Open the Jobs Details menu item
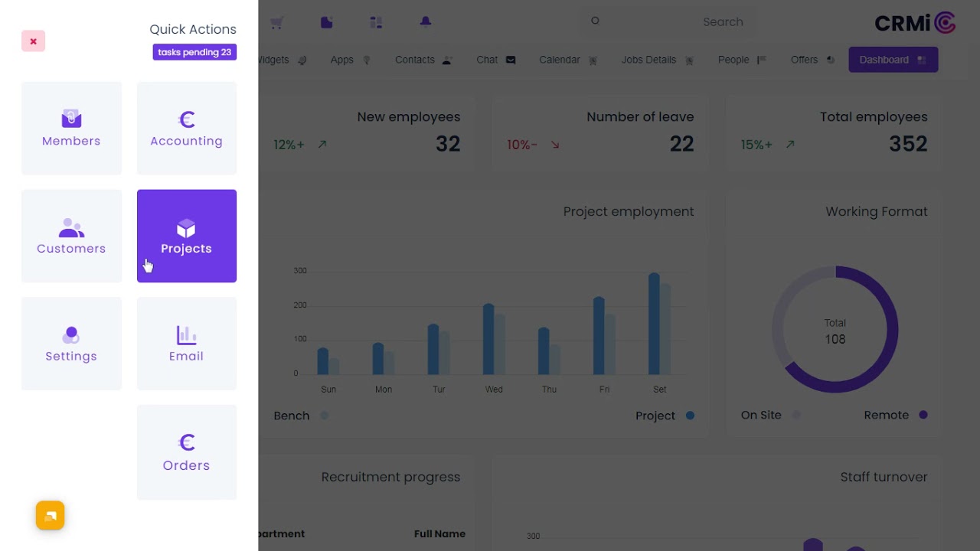Image resolution: width=980 pixels, height=551 pixels. (x=658, y=60)
